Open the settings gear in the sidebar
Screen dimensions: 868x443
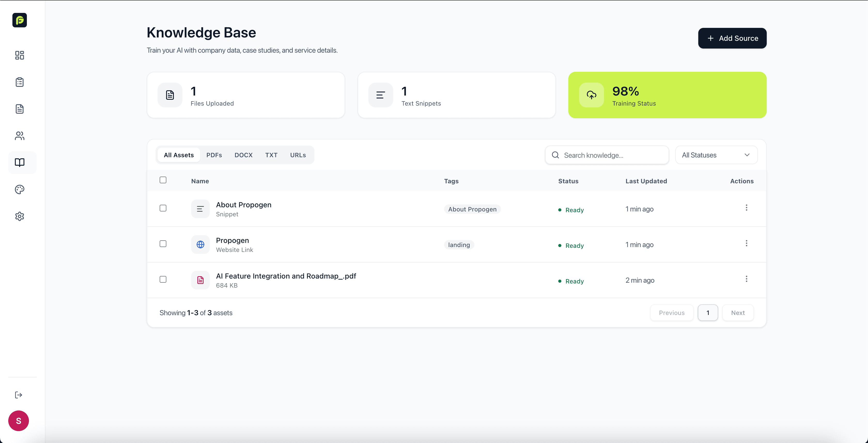[x=19, y=216]
